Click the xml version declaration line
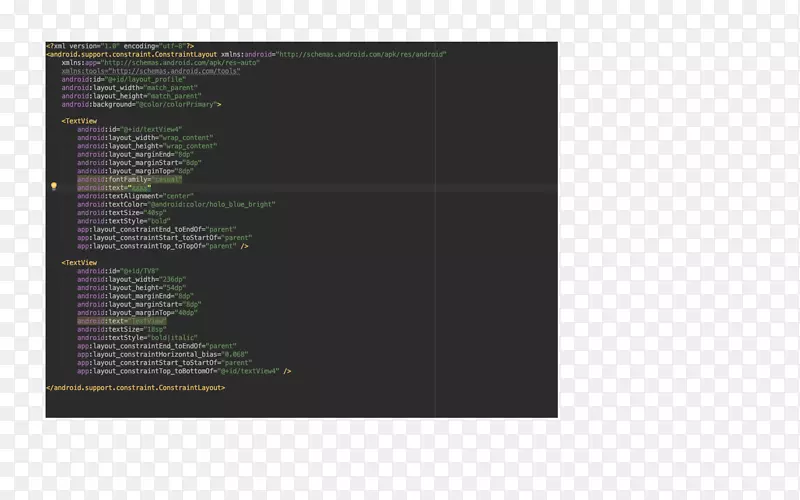Screen dimensions: 800x500 click(x=118, y=46)
